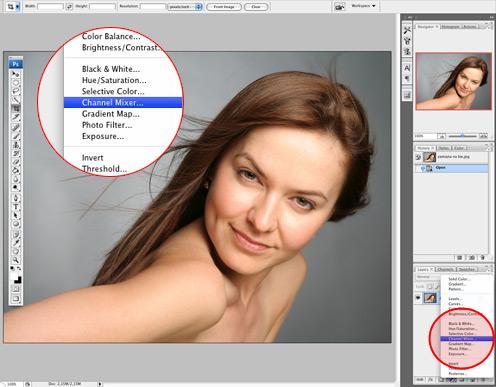Select the Eyedropper tool

(15, 243)
